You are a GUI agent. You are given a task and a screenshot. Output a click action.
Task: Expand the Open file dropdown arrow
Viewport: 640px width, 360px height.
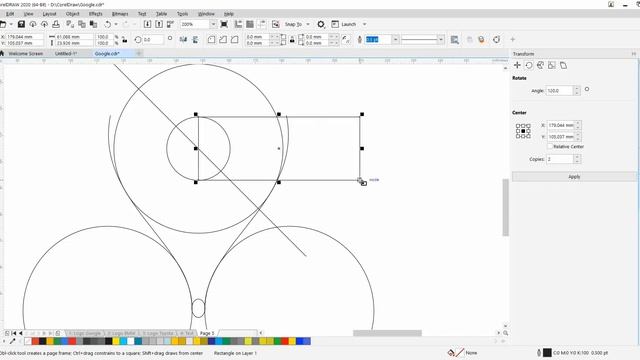click(11, 24)
